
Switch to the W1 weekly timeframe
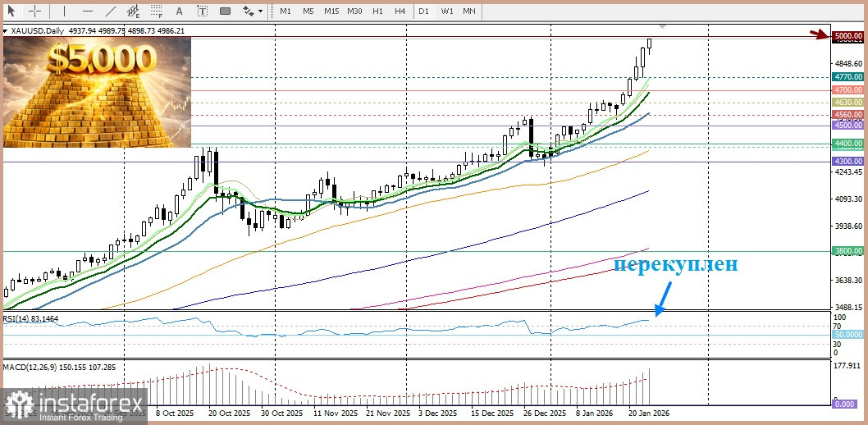pos(447,11)
